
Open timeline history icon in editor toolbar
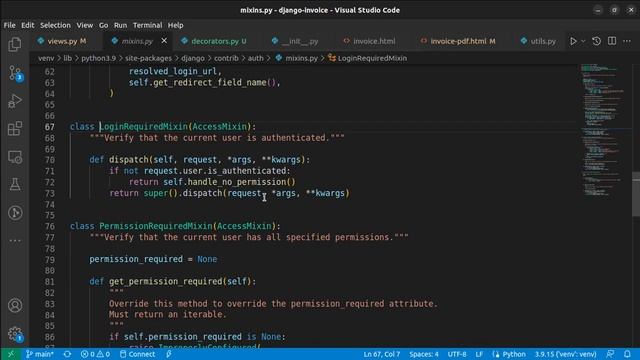pos(596,41)
